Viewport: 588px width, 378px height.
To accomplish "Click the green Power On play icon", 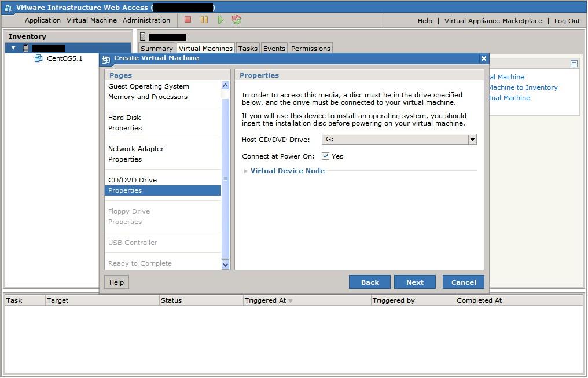I will pos(220,20).
